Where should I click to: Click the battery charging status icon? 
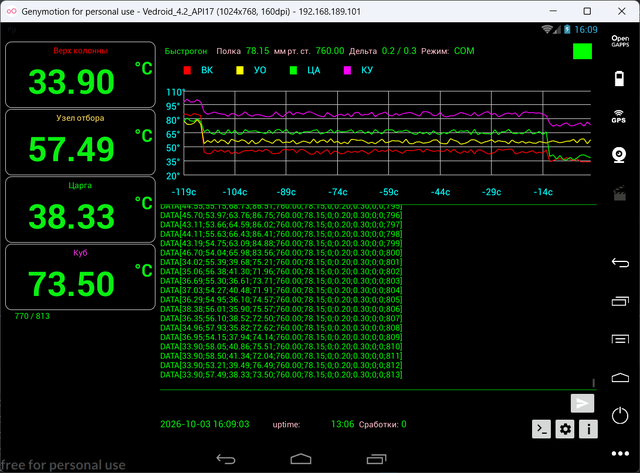(x=567, y=29)
